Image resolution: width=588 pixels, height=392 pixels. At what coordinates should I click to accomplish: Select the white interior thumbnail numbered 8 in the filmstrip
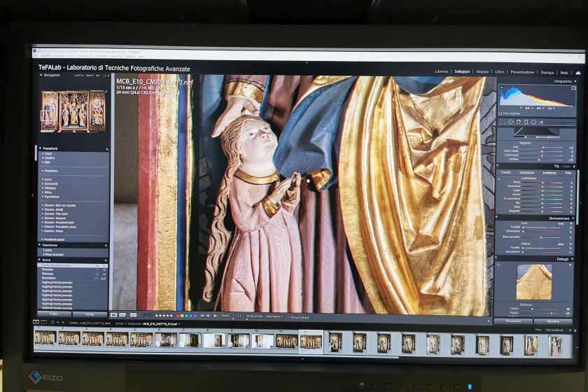[214, 341]
